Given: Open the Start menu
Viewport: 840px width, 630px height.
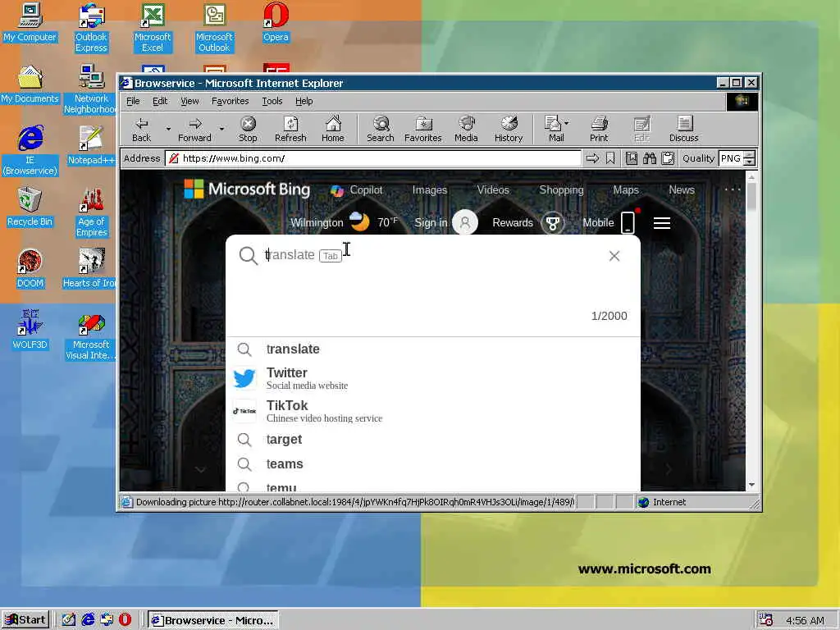Looking at the screenshot, I should click(x=25, y=620).
